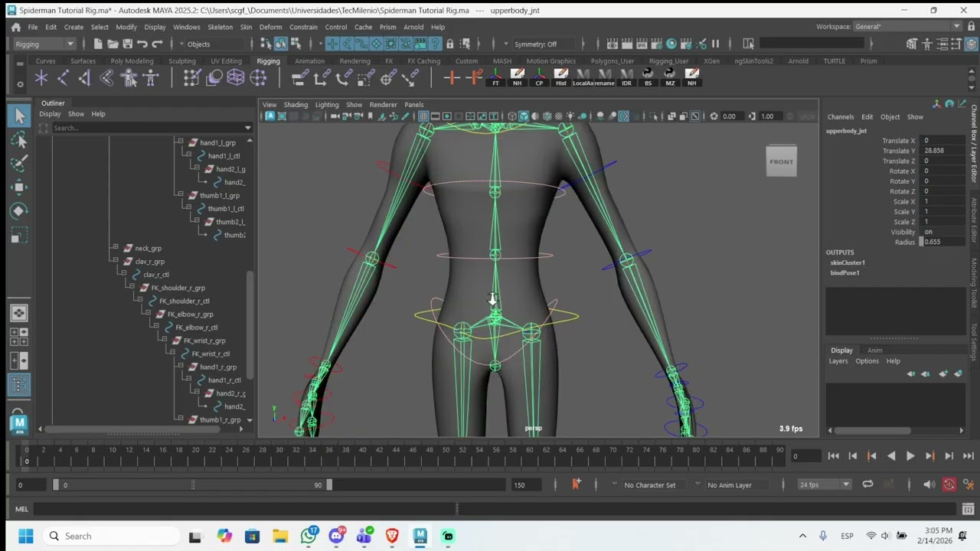Select the Create IK Handle shelf tool
The width and height of the screenshot is (980, 551).
coord(84,77)
